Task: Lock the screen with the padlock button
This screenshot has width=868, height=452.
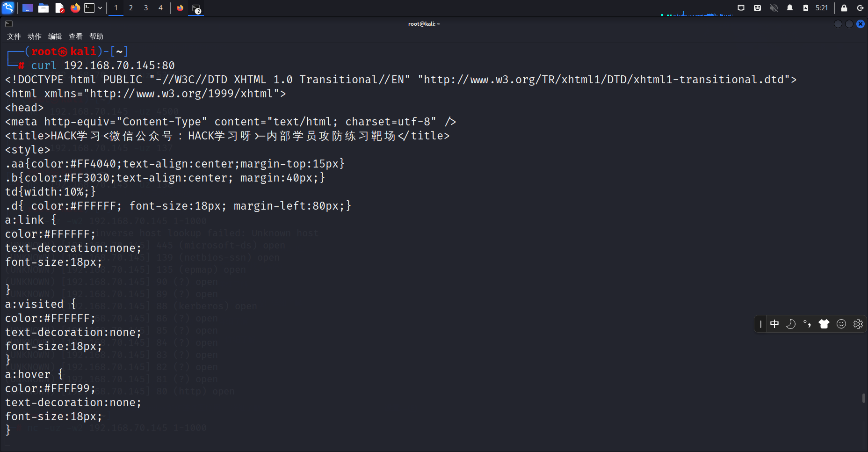Action: point(844,7)
